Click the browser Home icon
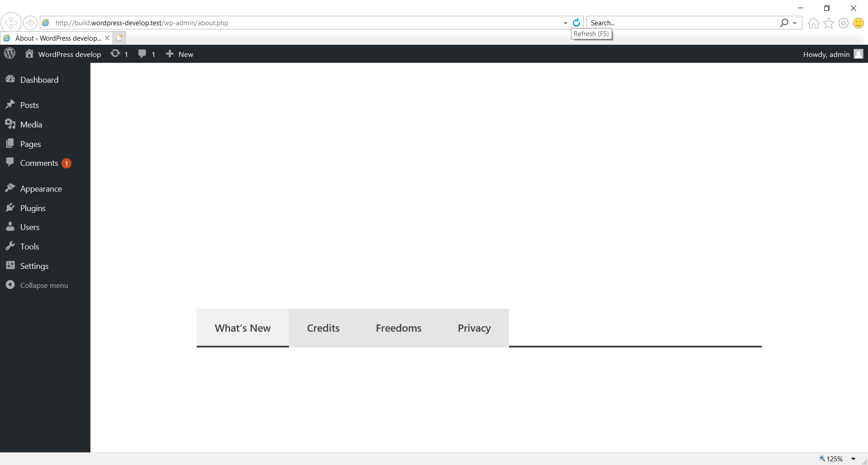The width and height of the screenshot is (868, 465). (814, 23)
